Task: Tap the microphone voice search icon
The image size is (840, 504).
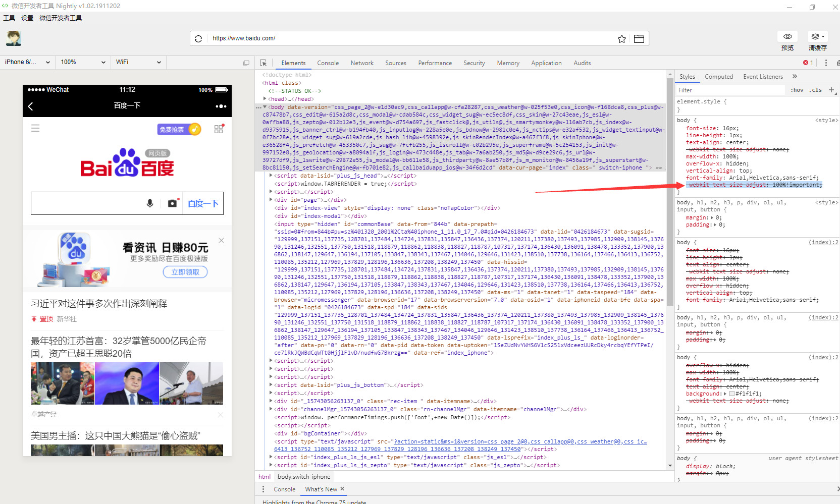Action: click(x=150, y=203)
